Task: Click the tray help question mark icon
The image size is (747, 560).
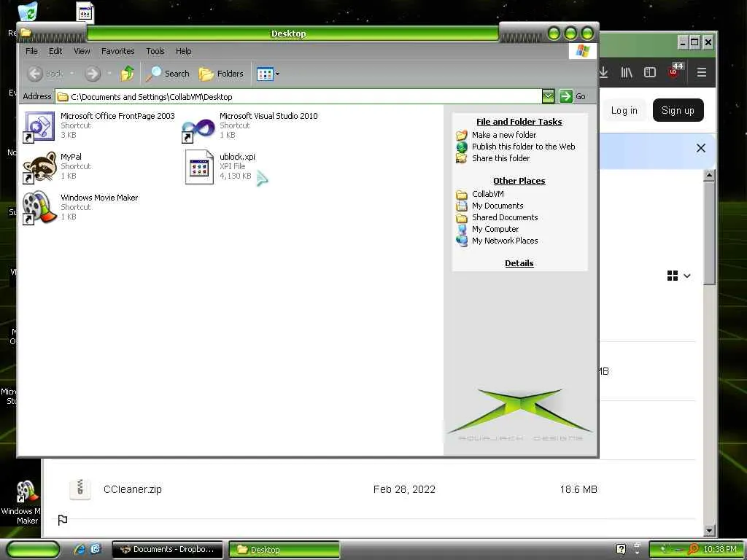Action: [x=621, y=550]
